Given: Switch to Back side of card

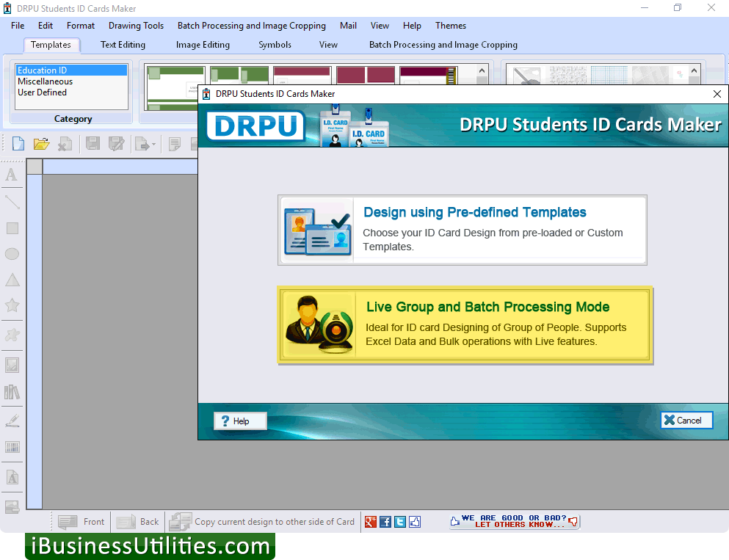Looking at the screenshot, I should (138, 522).
